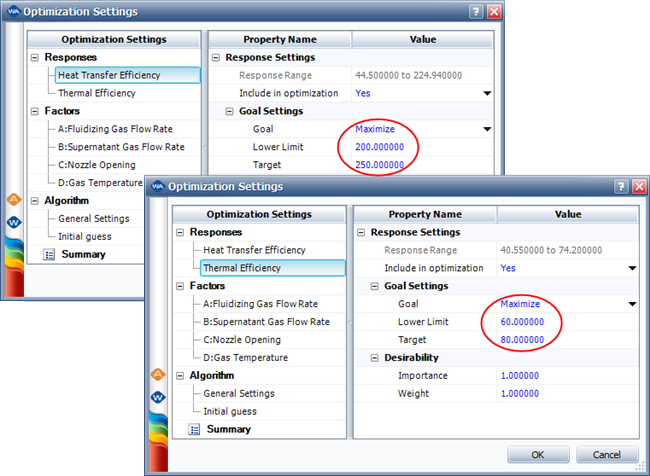Click the orange A icon in back dialog sidebar
Screen dimensions: 650x476
pyautogui.click(x=15, y=198)
